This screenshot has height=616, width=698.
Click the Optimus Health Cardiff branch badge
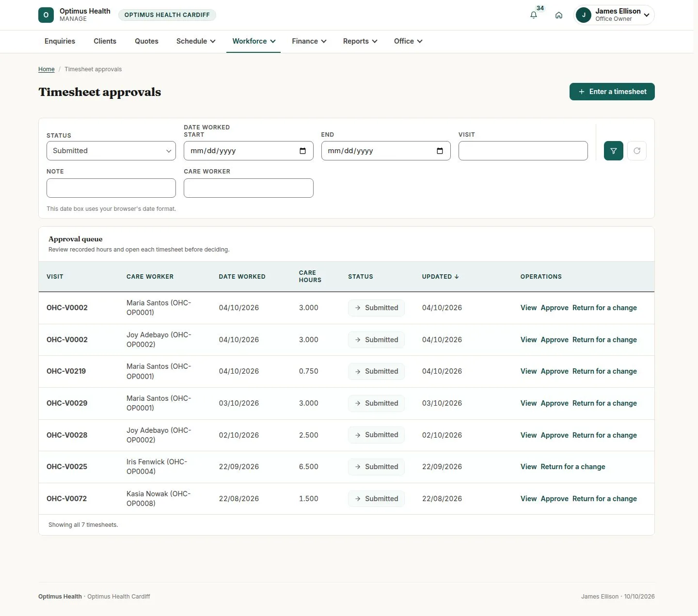(x=167, y=15)
